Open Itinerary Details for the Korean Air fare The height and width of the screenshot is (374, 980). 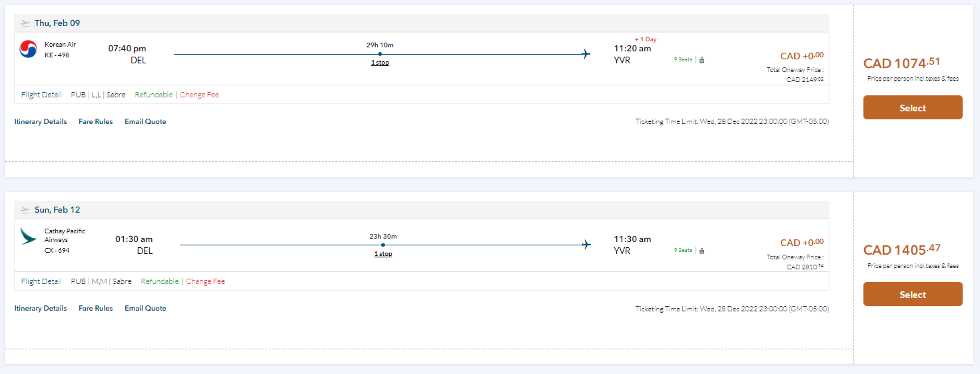pyautogui.click(x=41, y=122)
